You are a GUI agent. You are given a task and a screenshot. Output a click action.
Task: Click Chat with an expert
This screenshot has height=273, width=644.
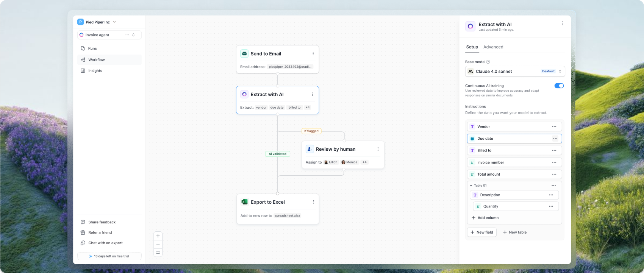pos(102,243)
